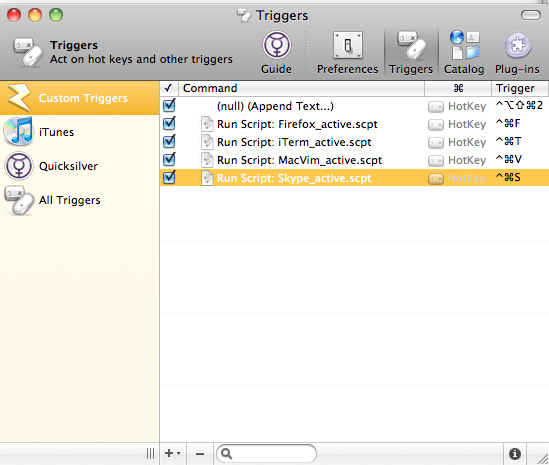Click the iTunes music disc icon
Viewport: 549px width, 465px height.
pos(18,131)
